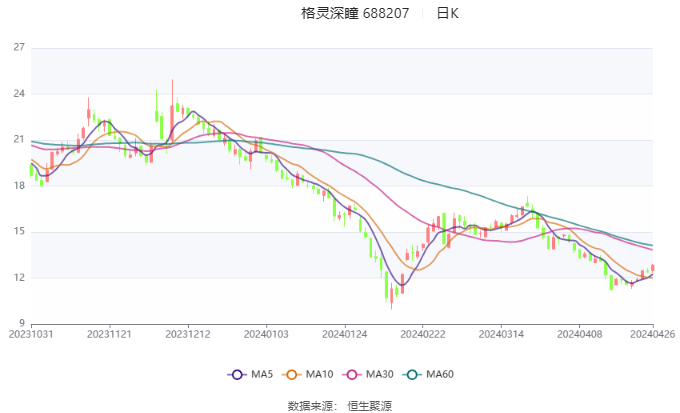The image size is (680, 413).
Task: Click y-axis value 24
Action: tap(19, 94)
